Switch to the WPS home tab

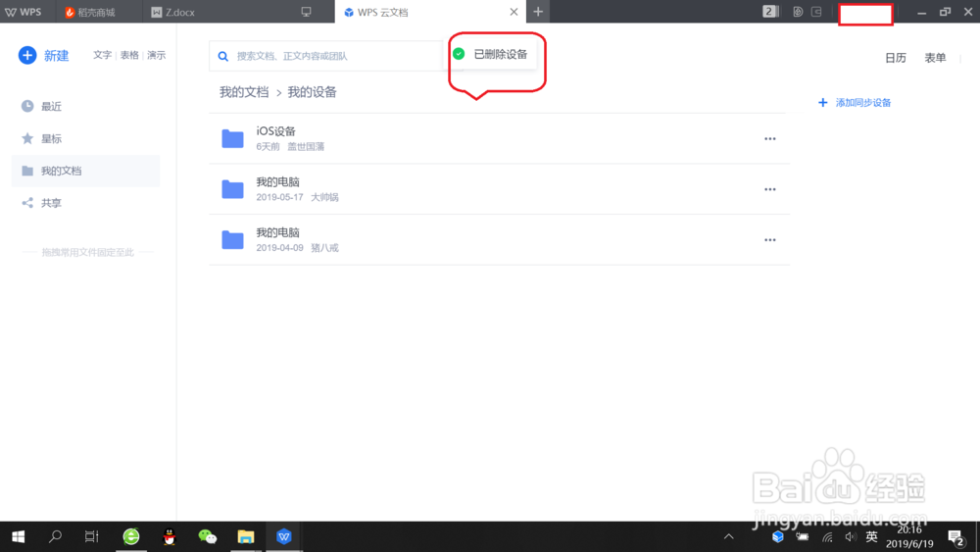tap(24, 12)
